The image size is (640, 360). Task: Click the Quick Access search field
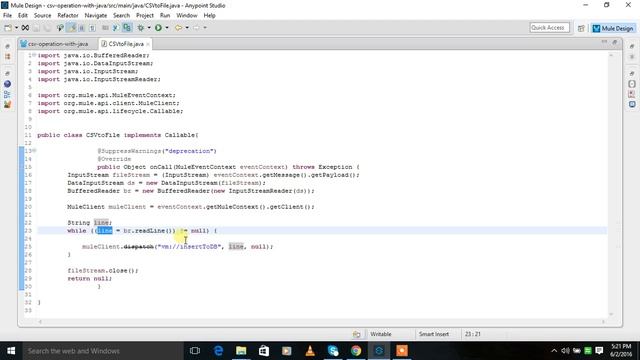pyautogui.click(x=549, y=28)
